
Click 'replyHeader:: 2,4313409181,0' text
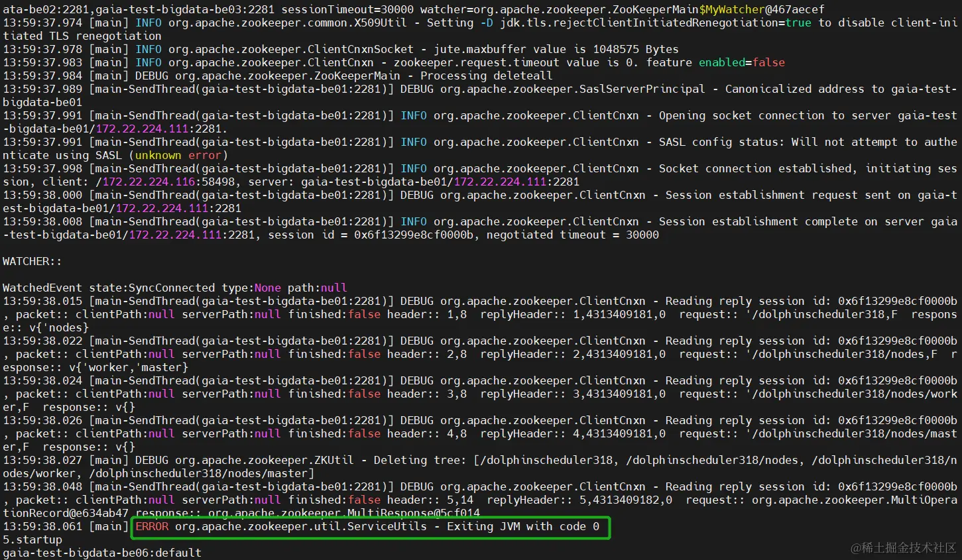(x=573, y=354)
